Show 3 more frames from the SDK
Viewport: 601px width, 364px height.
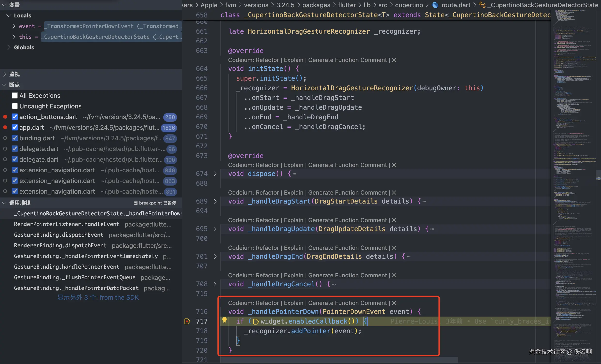coord(98,297)
